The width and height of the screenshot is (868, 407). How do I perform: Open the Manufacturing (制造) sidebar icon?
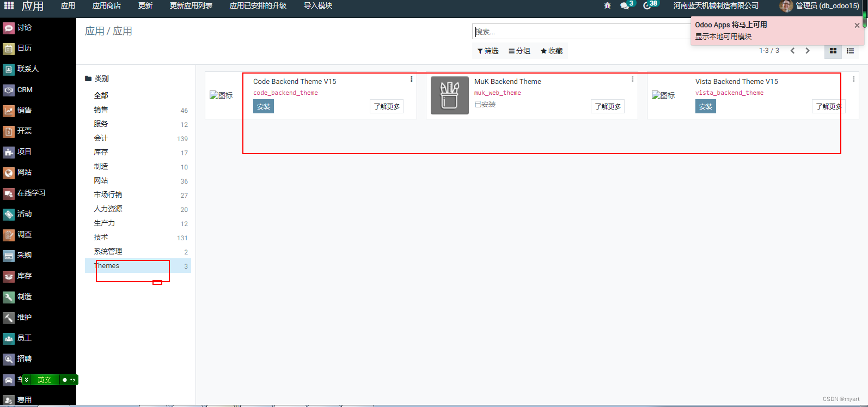[x=9, y=297]
